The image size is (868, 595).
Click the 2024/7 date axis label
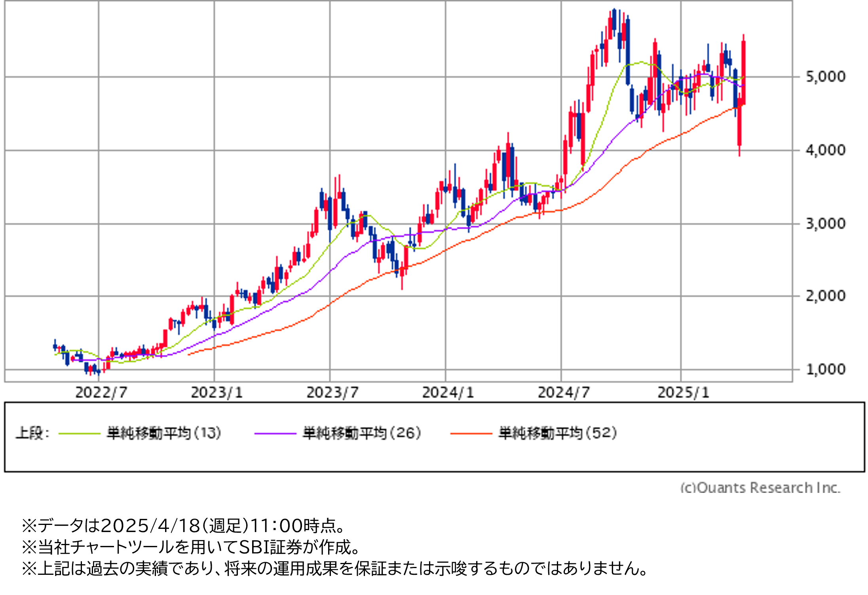564,393
